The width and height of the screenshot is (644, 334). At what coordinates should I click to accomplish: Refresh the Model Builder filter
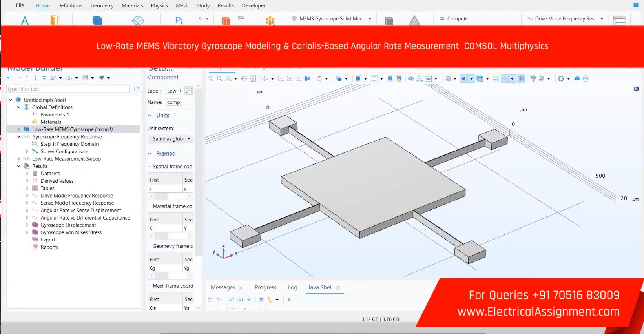pos(136,89)
